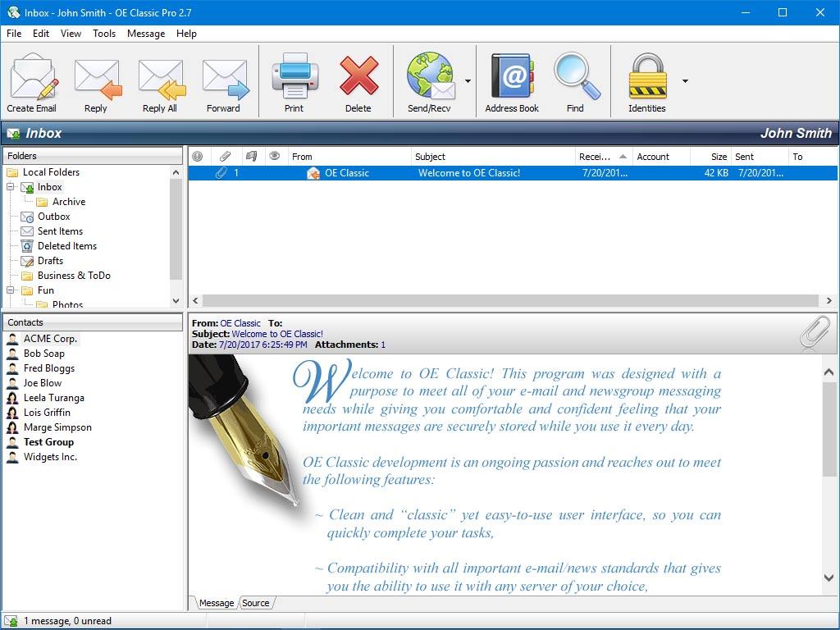Collapse the Inbox tree node
Image resolution: width=840 pixels, height=630 pixels.
click(10, 187)
